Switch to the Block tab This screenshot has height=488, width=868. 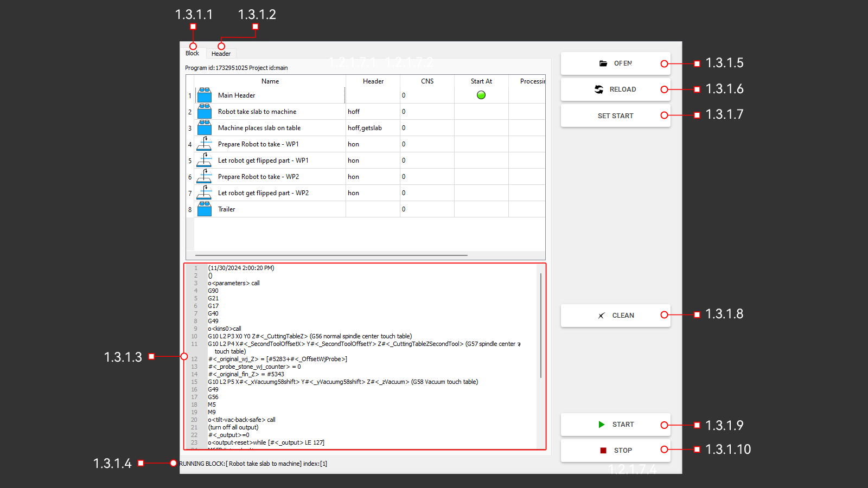pyautogui.click(x=192, y=53)
